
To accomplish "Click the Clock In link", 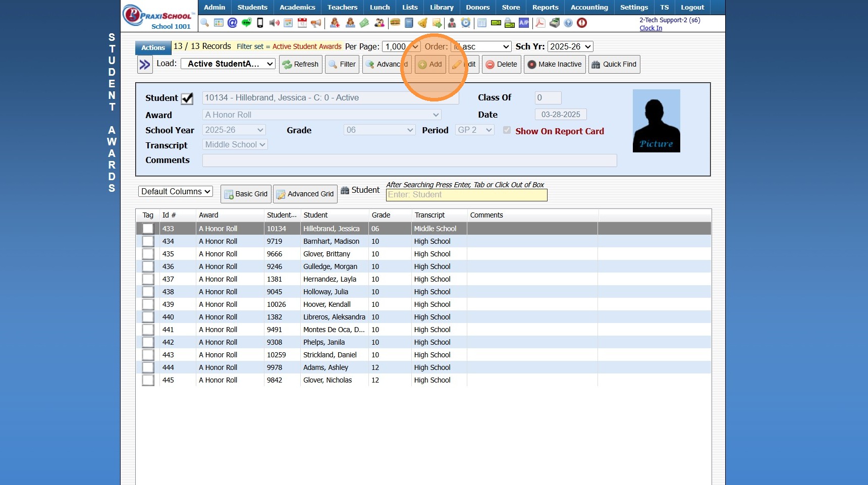I will pos(650,28).
